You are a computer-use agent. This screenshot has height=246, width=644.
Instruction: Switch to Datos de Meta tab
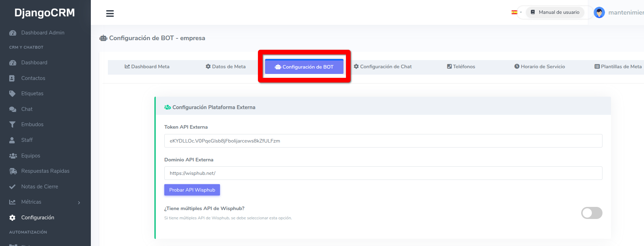(x=226, y=66)
